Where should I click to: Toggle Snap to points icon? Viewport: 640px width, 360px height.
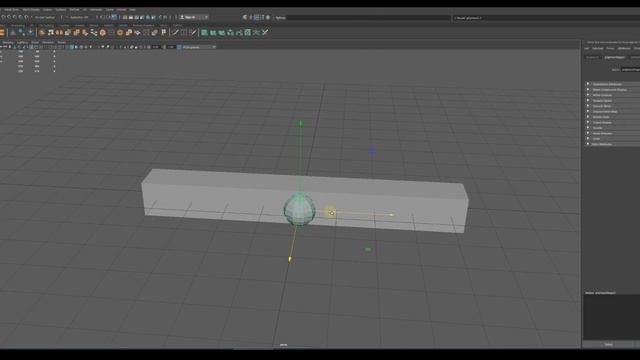(x=14, y=18)
